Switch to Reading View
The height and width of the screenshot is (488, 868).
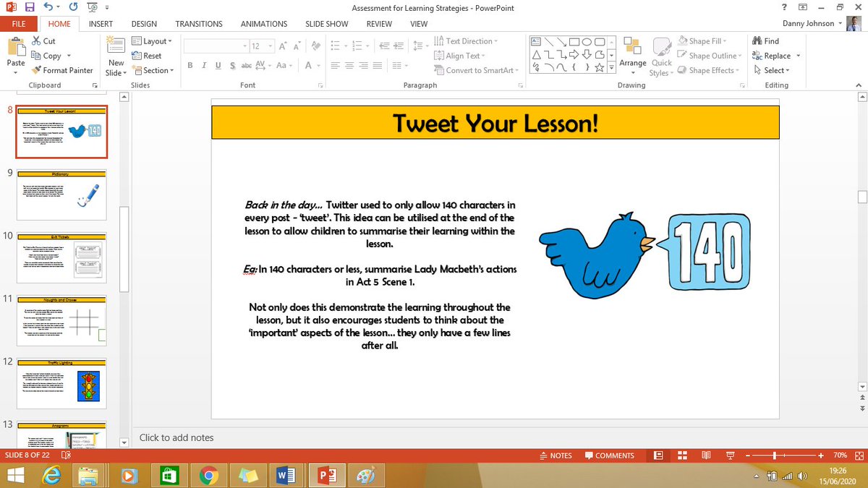[x=706, y=455]
